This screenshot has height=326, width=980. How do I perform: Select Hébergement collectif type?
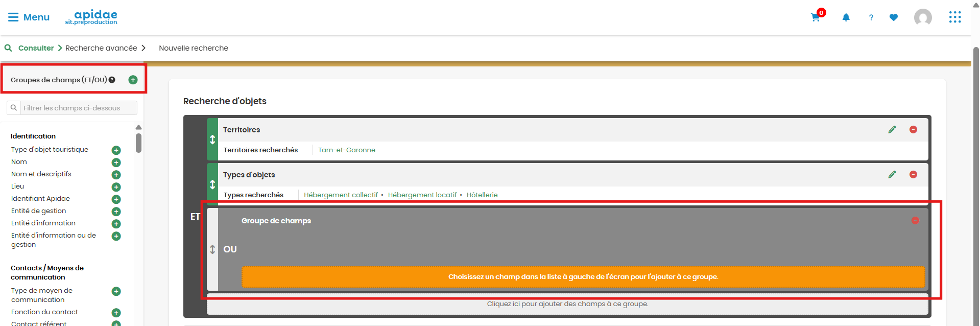[341, 195]
